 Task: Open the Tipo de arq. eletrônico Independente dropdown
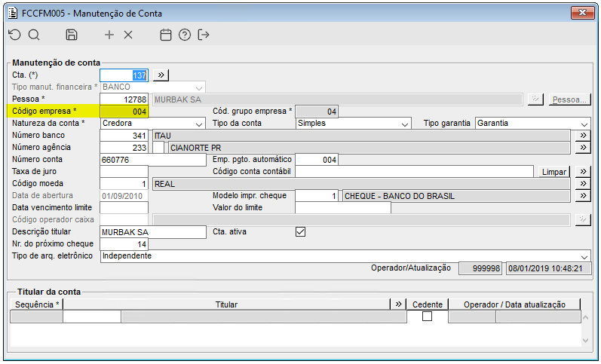pos(345,256)
